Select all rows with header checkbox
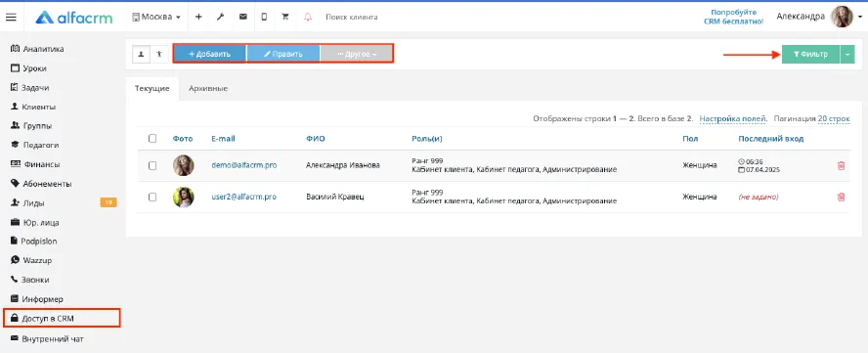 point(152,139)
